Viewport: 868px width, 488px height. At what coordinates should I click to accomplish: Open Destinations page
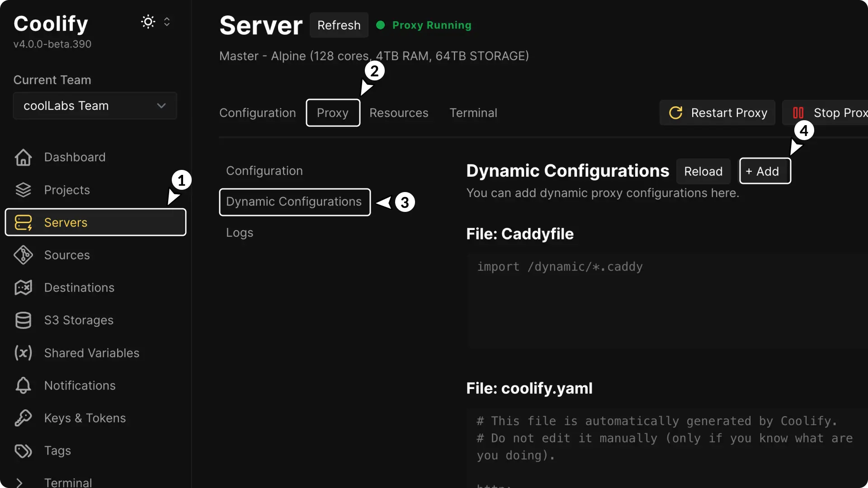coord(79,287)
